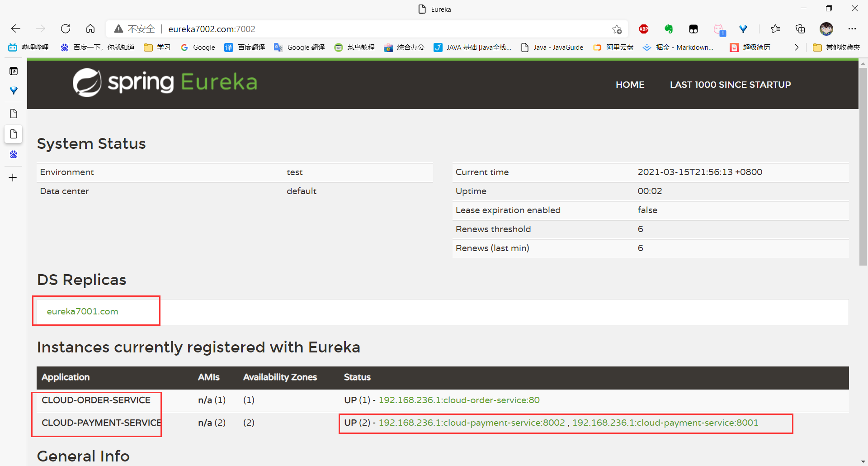The height and width of the screenshot is (466, 868).
Task: Open the 哔哩哔哩 bookmark
Action: 28,48
